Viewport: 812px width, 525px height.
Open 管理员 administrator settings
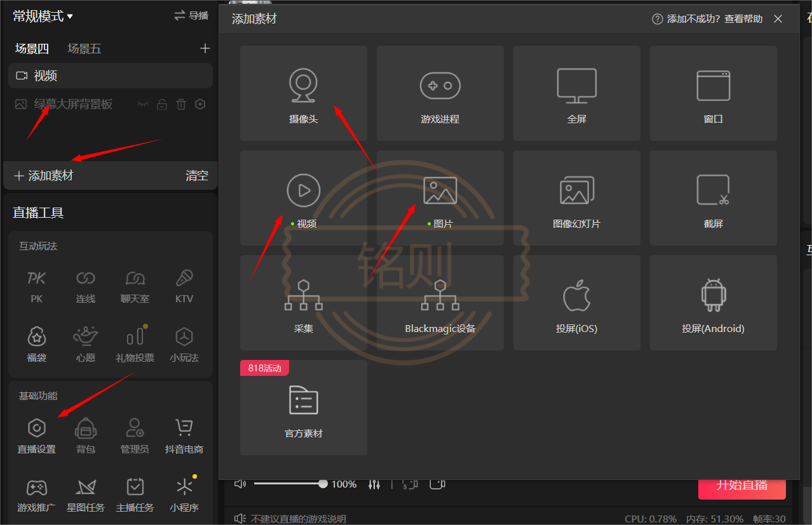tap(135, 437)
